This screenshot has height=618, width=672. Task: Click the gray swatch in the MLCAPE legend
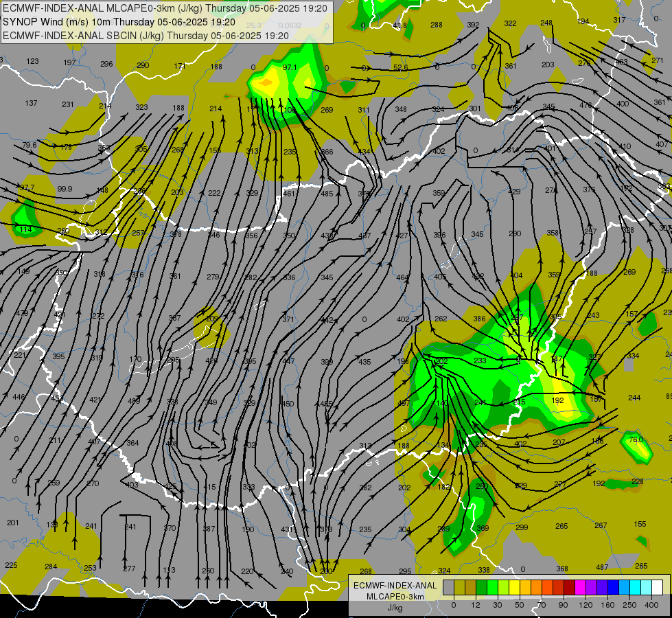pyautogui.click(x=449, y=588)
